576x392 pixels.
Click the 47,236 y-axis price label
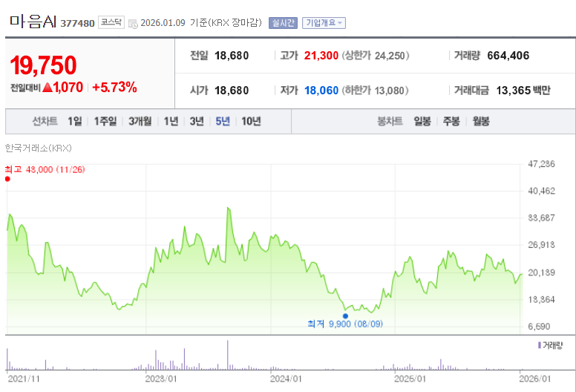pyautogui.click(x=541, y=164)
